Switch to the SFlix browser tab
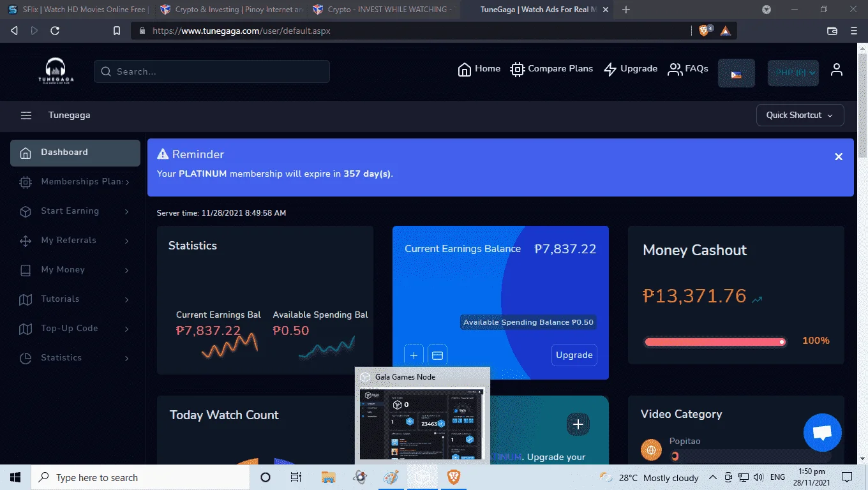 tap(78, 10)
